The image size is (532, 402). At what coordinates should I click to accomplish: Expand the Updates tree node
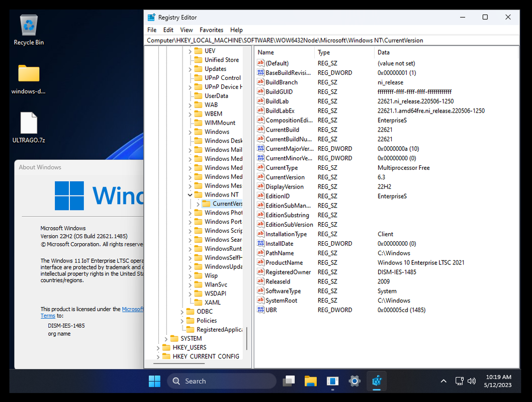click(190, 69)
